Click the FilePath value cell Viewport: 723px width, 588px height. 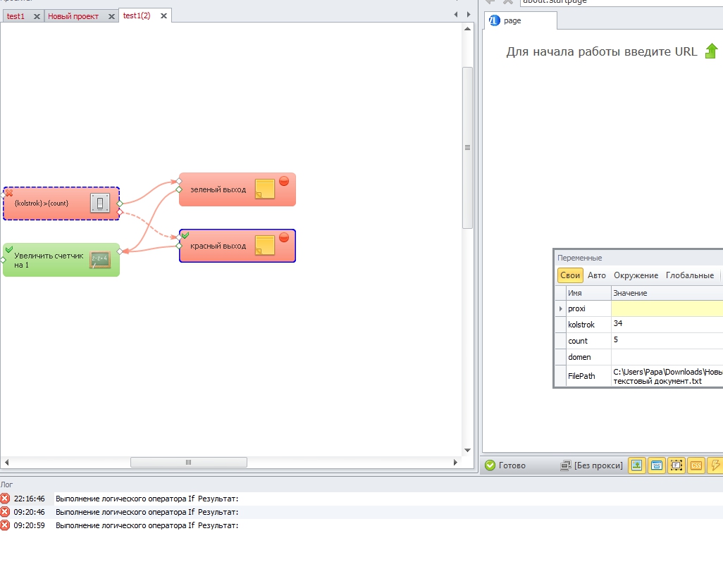click(667, 376)
